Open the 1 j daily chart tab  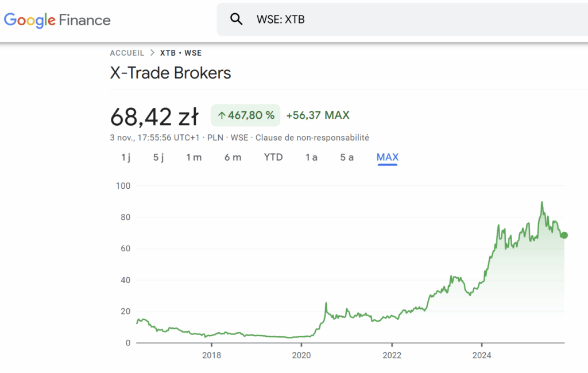(125, 157)
